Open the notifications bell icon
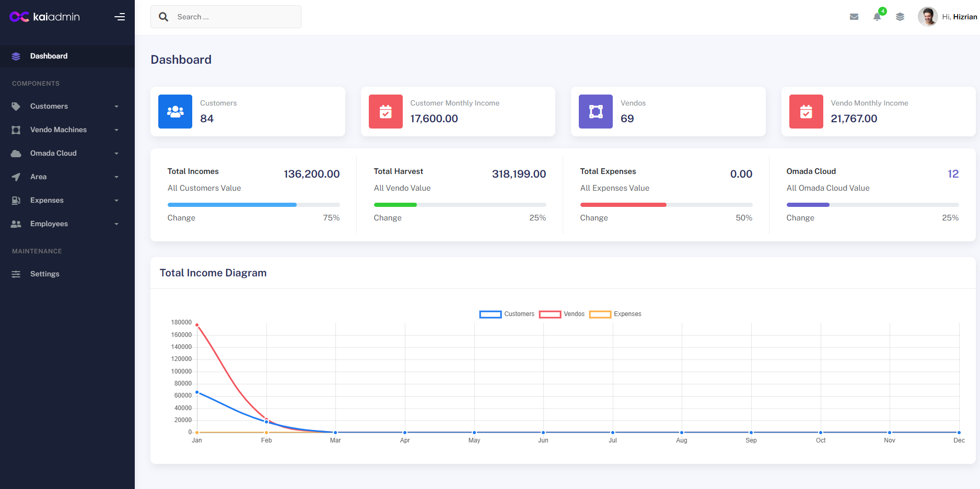 coord(877,17)
